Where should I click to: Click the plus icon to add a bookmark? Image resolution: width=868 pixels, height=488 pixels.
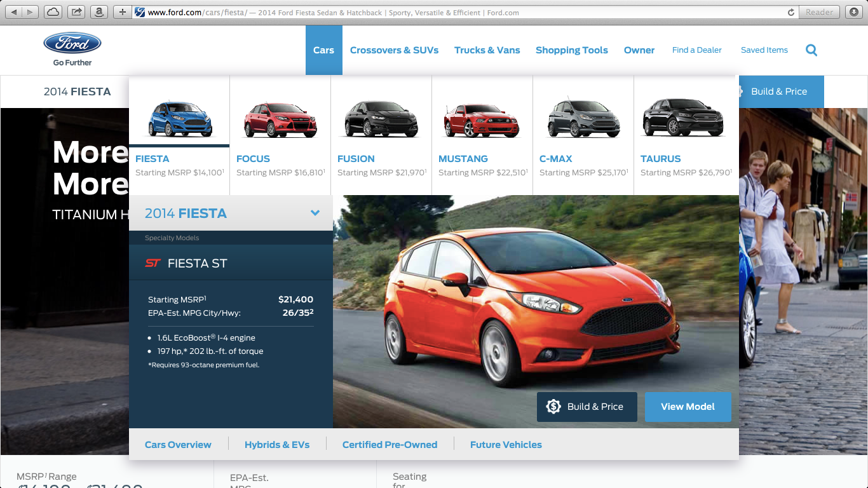(x=122, y=12)
